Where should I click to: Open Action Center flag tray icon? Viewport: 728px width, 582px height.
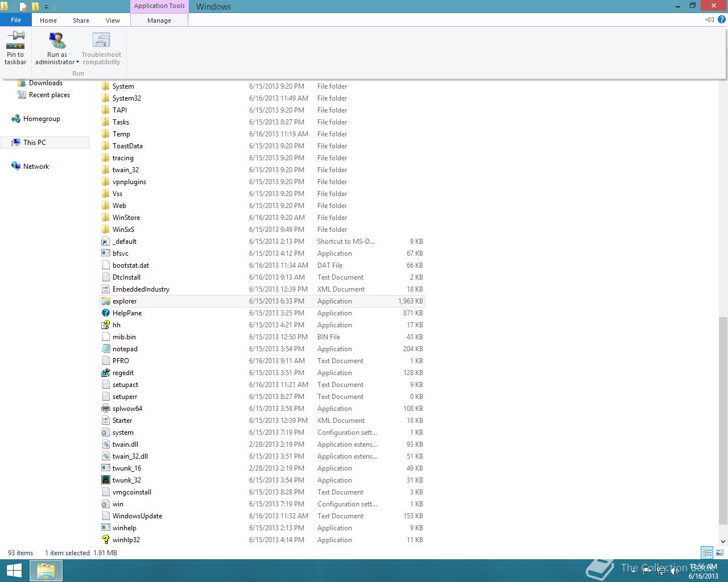coord(647,571)
